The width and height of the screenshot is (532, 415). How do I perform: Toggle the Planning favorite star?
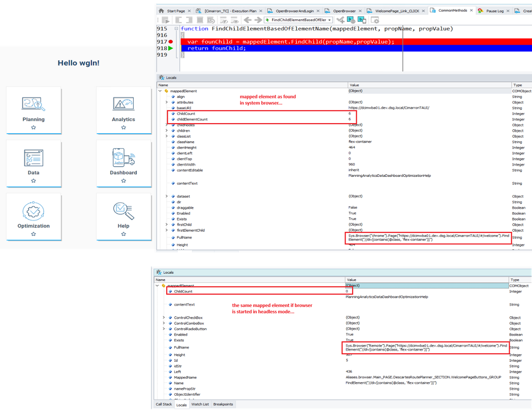click(33, 127)
